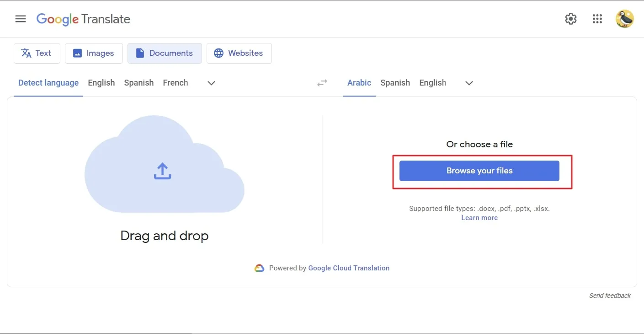Switch to the Documents tab
The width and height of the screenshot is (644, 334).
(165, 53)
